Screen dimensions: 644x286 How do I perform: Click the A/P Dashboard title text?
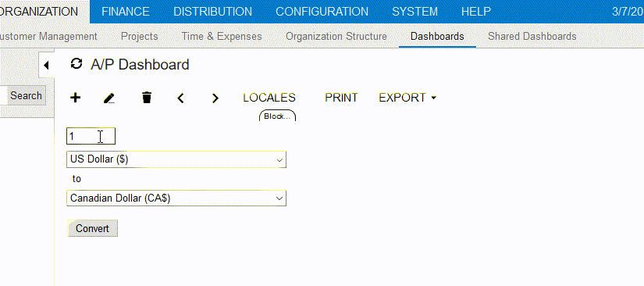pos(140,65)
